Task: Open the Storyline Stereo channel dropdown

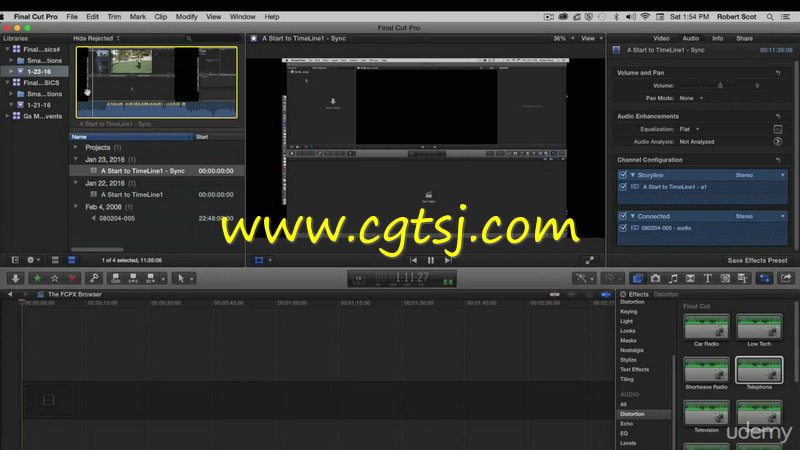Action: 760,175
